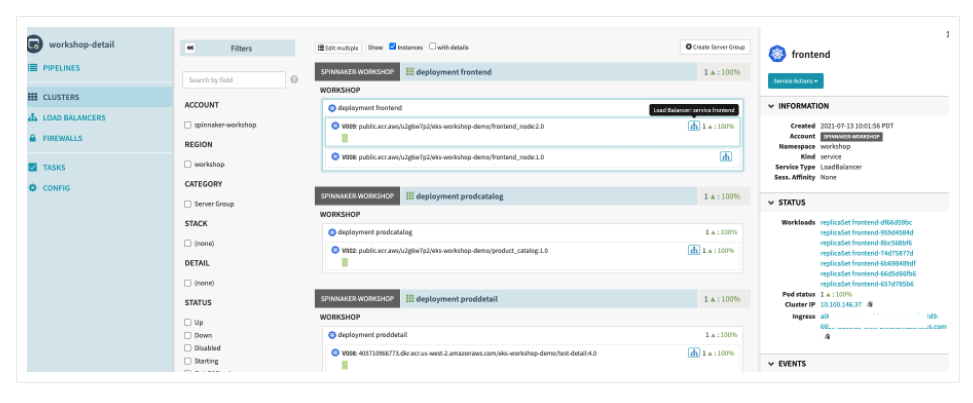Check the (none) stack filter
This screenshot has width=973, height=403.
point(188,243)
